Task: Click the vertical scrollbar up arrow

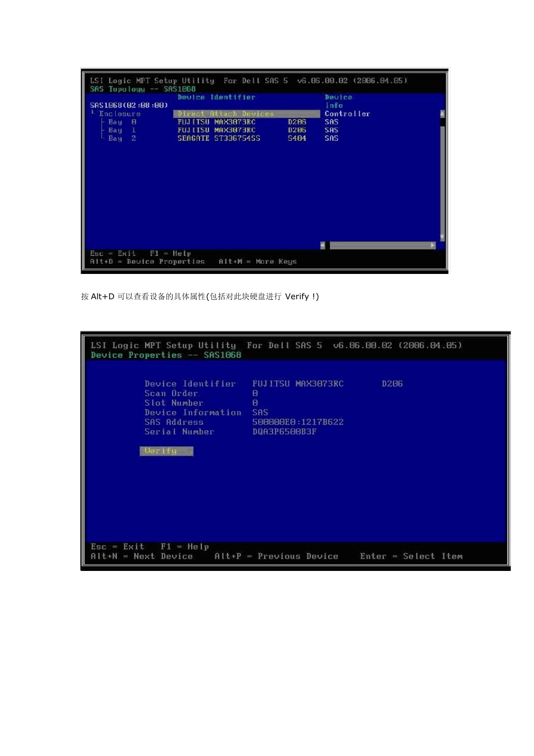Action: [442, 114]
